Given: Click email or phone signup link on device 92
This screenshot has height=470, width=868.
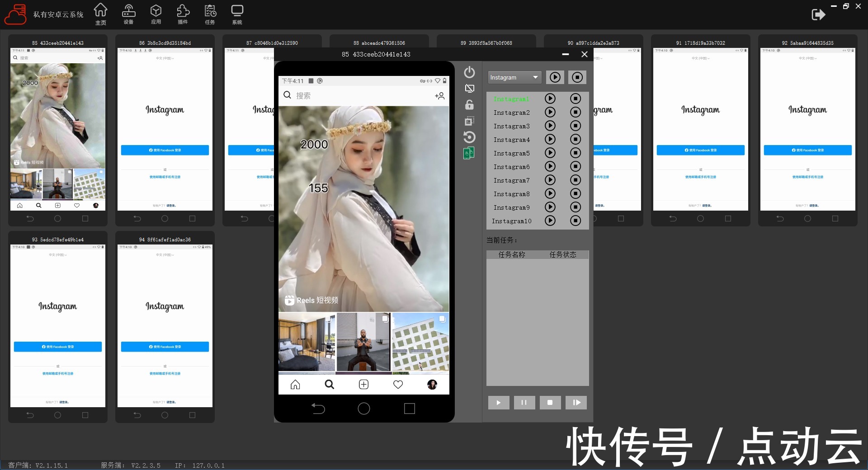Looking at the screenshot, I should click(808, 177).
